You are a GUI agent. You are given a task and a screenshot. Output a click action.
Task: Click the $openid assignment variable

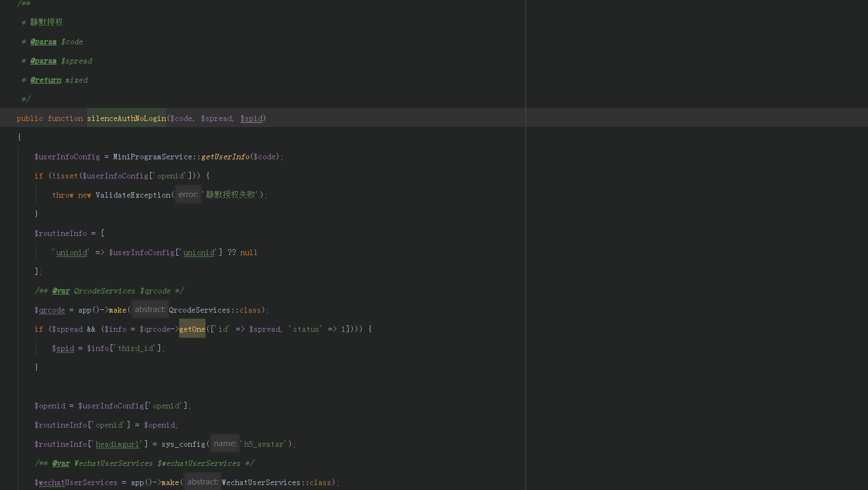coord(50,406)
